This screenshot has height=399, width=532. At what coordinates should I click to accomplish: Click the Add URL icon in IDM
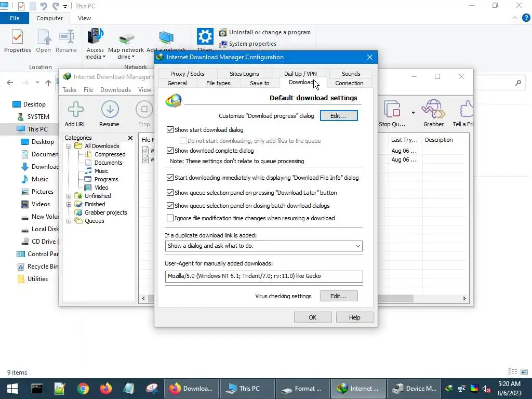pos(75,110)
